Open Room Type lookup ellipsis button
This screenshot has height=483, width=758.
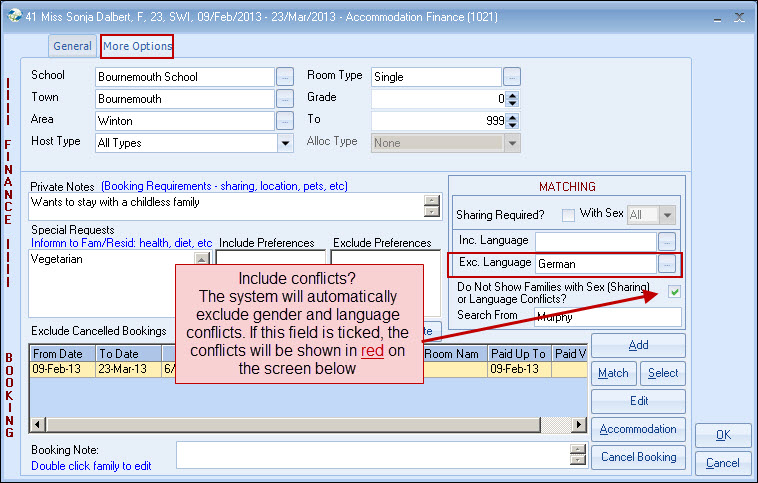[x=512, y=77]
